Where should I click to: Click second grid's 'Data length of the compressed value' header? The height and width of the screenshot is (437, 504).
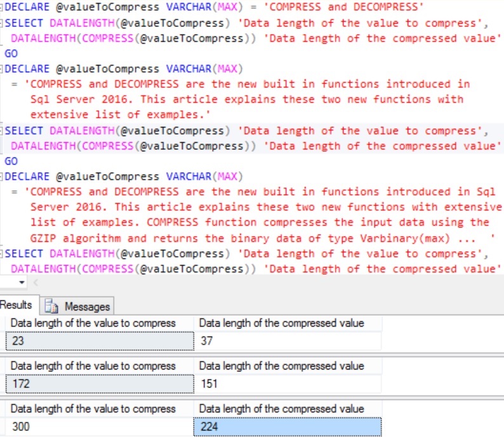click(288, 366)
